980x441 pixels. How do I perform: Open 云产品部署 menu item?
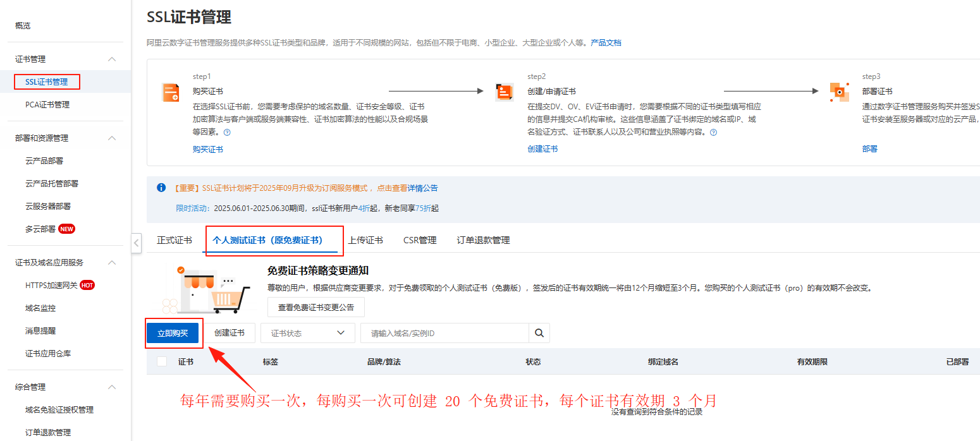44,161
